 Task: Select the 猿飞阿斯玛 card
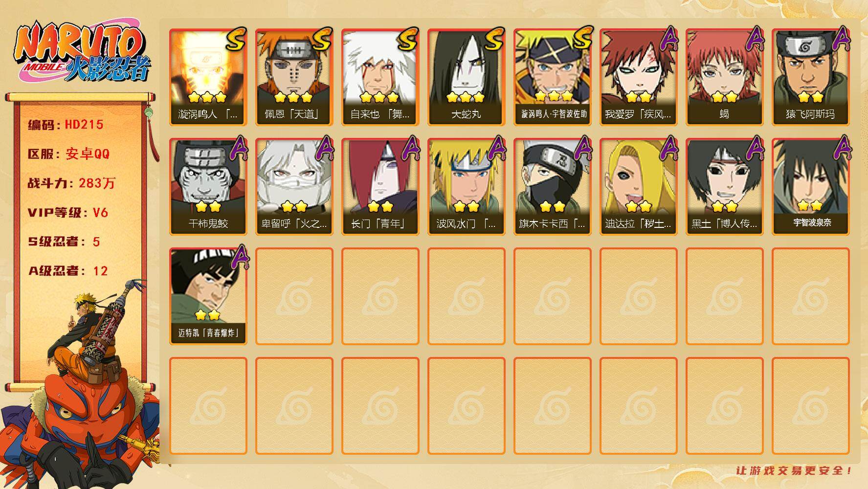[810, 77]
